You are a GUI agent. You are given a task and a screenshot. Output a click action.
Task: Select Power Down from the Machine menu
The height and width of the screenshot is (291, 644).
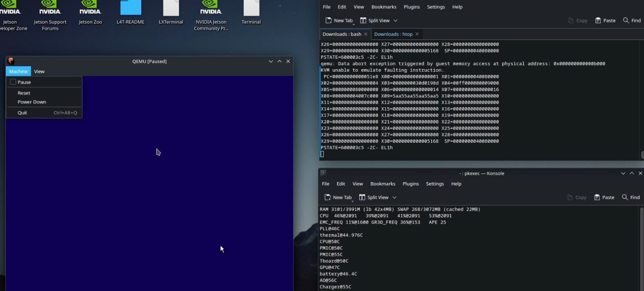tap(31, 102)
